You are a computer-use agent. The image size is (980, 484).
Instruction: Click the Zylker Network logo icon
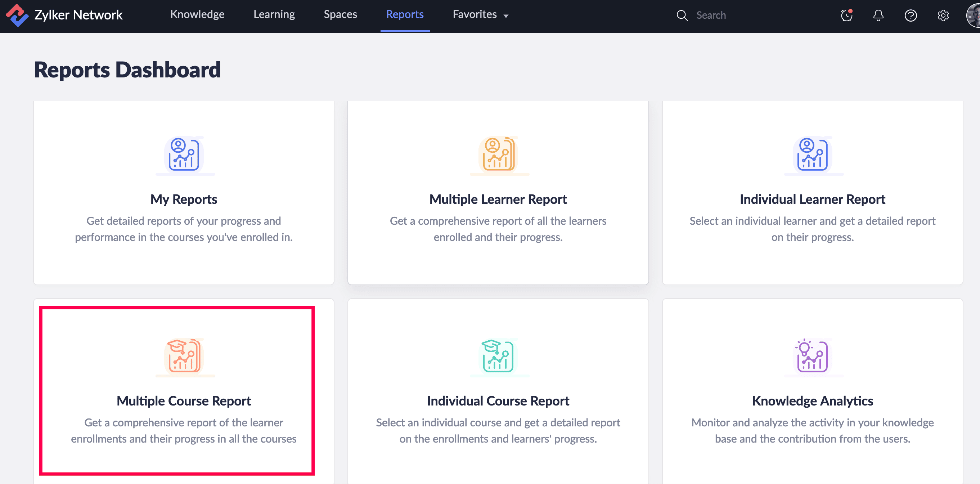(17, 15)
